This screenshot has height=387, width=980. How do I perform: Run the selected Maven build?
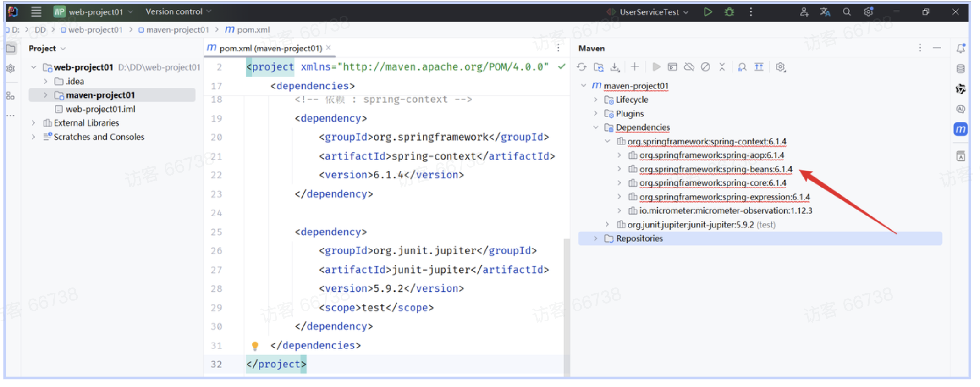coord(656,67)
